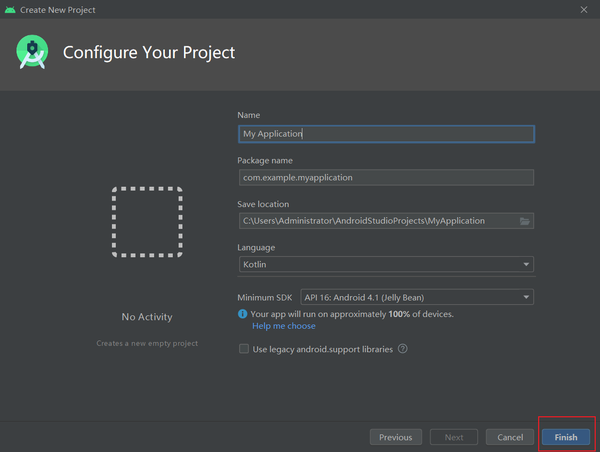Viewport: 600px width, 452px height.
Task: Click the blue info icon
Action: 243,314
